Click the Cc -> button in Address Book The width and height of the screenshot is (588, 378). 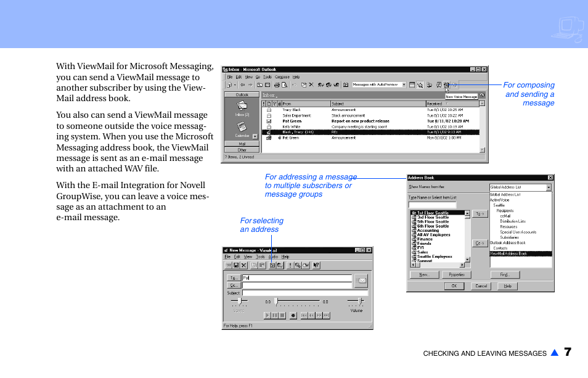(x=480, y=243)
